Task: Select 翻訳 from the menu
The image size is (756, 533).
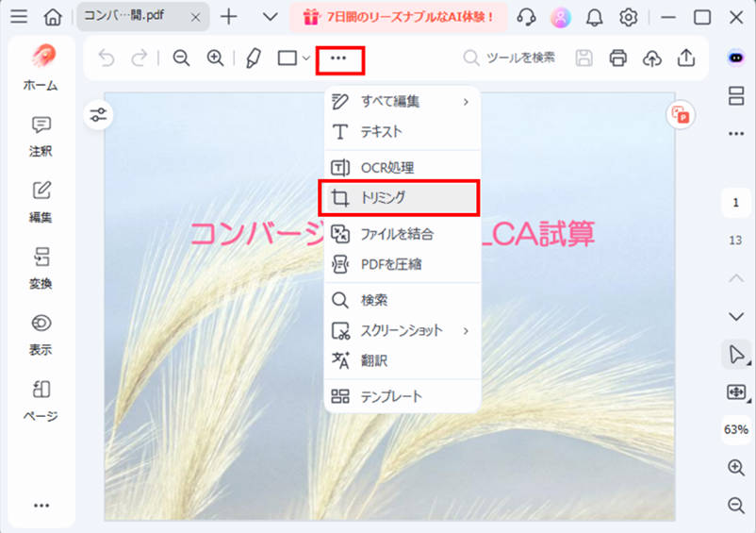Action: coord(403,360)
